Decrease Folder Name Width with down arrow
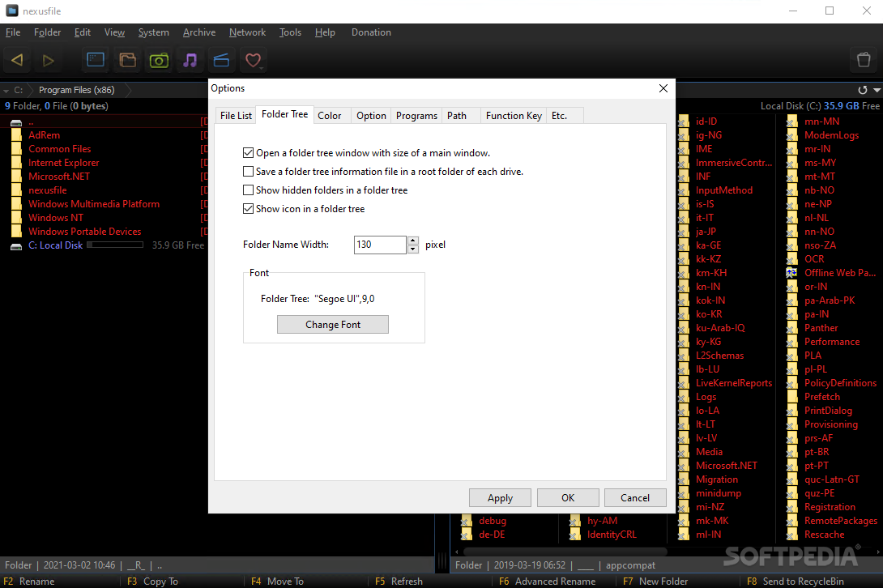The image size is (883, 588). tap(413, 249)
